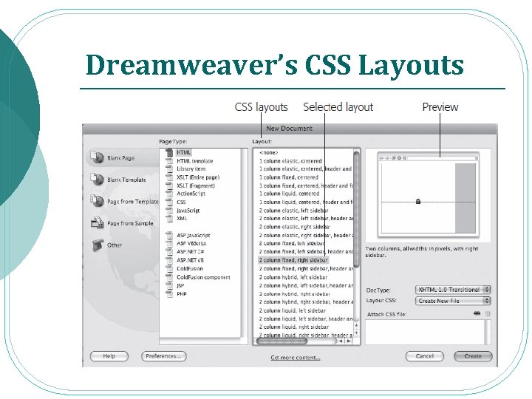Click the JSP file icon
The width and height of the screenshot is (532, 399).
point(169,286)
